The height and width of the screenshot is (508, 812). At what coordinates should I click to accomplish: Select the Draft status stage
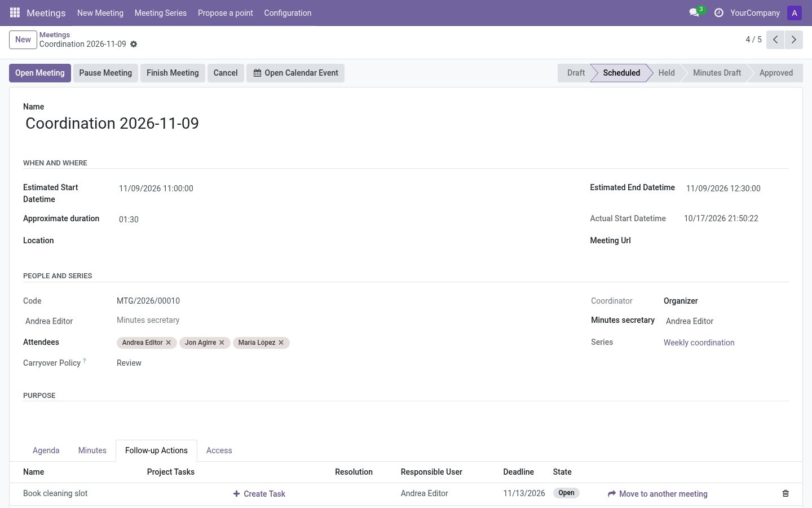(x=576, y=73)
